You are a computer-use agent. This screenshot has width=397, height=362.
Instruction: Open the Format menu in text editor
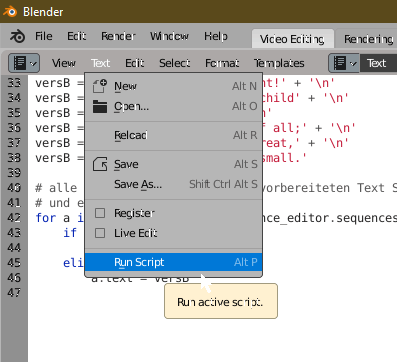tap(222, 63)
